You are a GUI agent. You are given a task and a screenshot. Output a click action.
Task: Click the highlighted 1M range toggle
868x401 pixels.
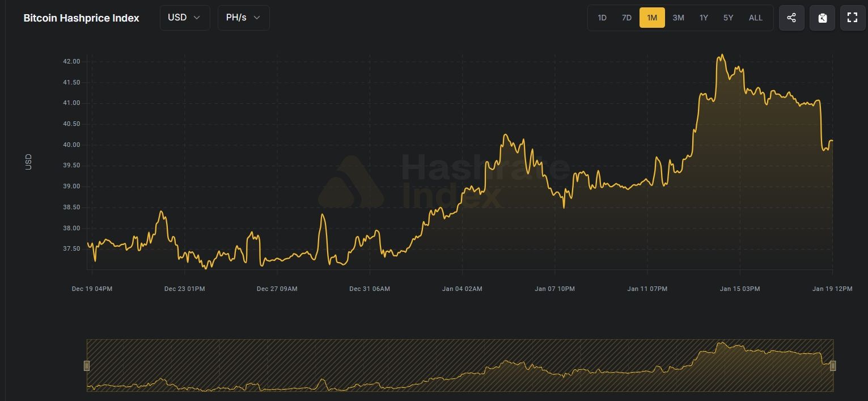pos(652,18)
